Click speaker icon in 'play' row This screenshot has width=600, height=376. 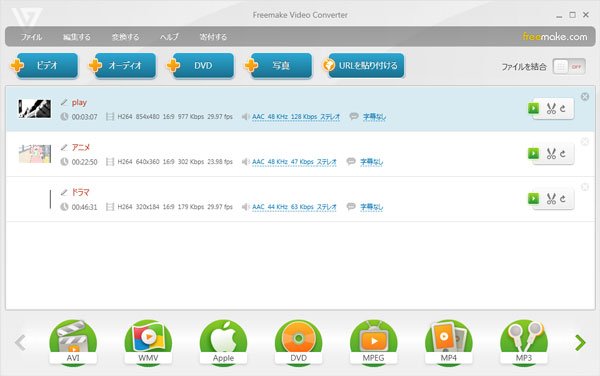pyautogui.click(x=245, y=116)
